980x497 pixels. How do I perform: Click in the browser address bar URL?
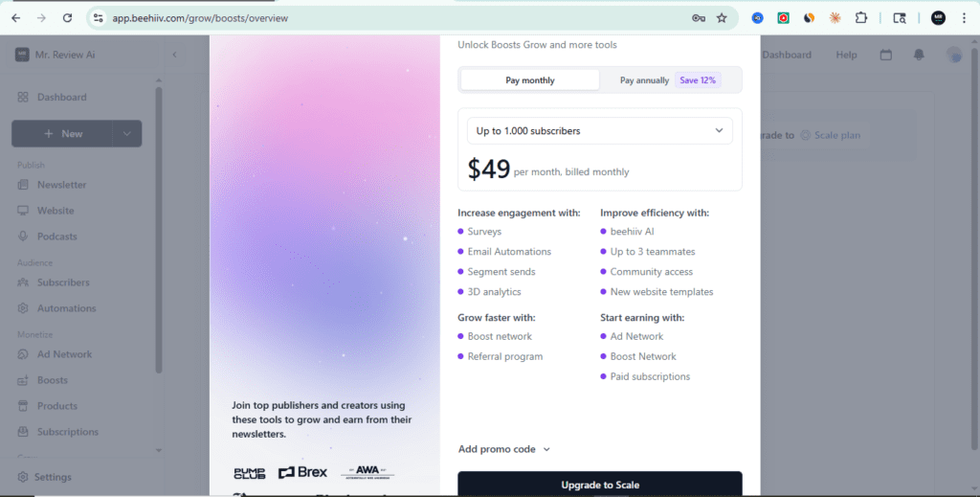tap(200, 18)
